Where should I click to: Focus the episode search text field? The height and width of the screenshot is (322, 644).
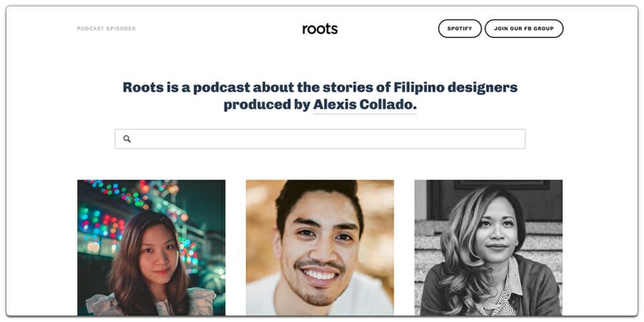point(320,139)
